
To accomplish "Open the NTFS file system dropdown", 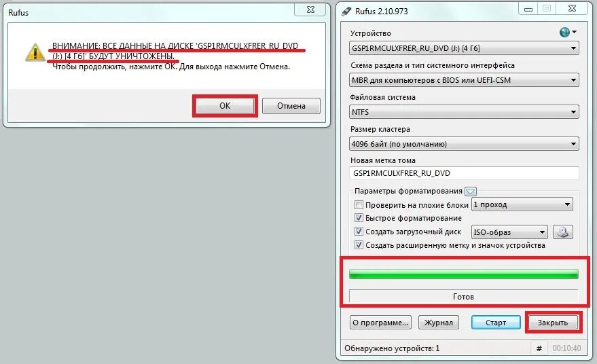I will [464, 112].
